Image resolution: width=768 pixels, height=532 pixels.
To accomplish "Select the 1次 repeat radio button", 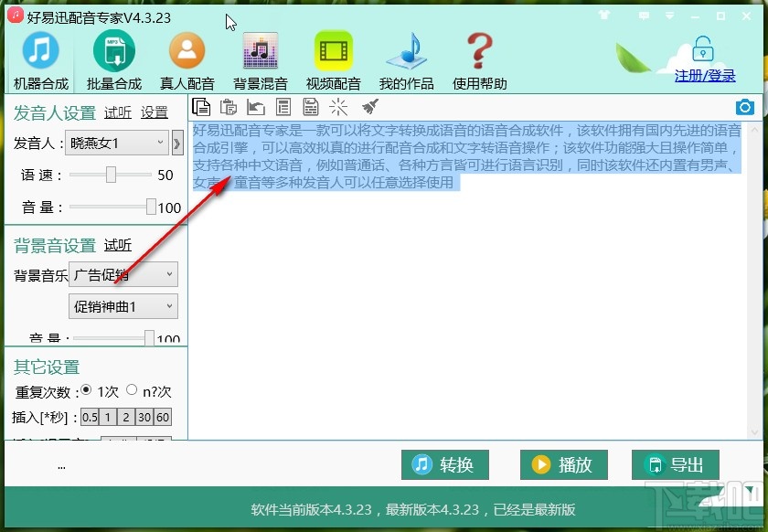I will tap(86, 390).
